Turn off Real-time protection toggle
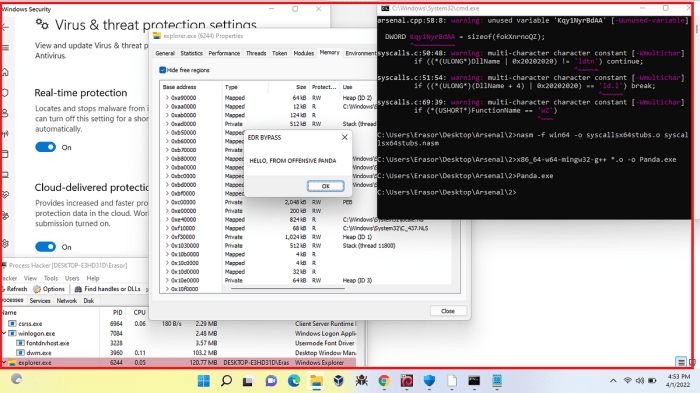 (46, 147)
